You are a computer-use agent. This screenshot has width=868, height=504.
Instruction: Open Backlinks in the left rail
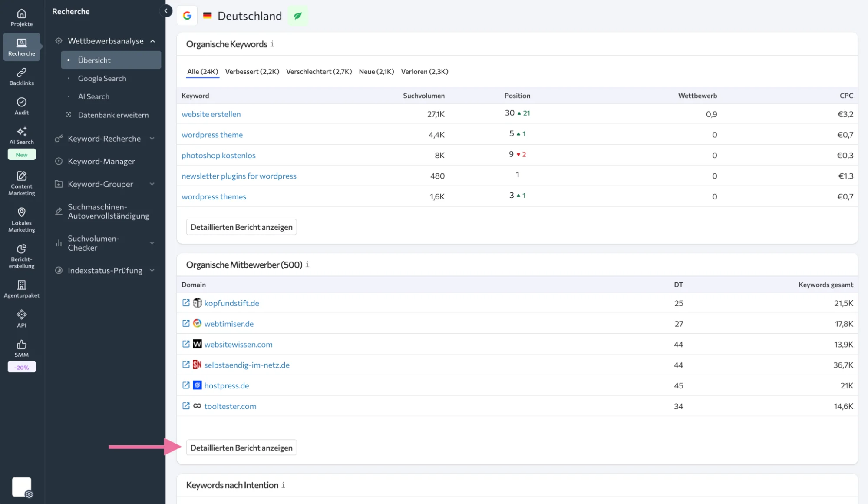click(x=21, y=76)
